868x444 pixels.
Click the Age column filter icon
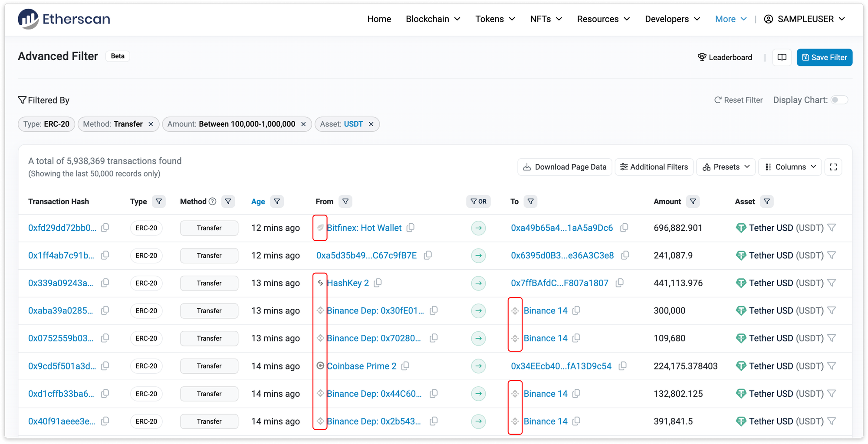[x=276, y=202]
